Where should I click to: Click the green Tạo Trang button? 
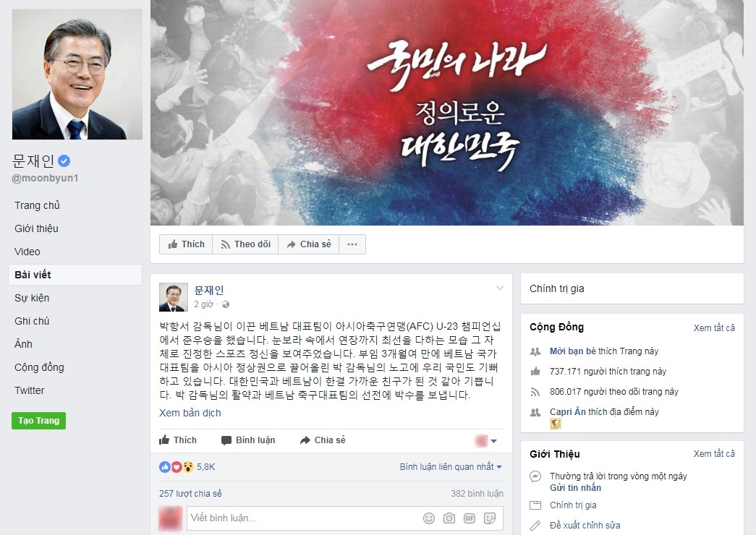tap(38, 420)
